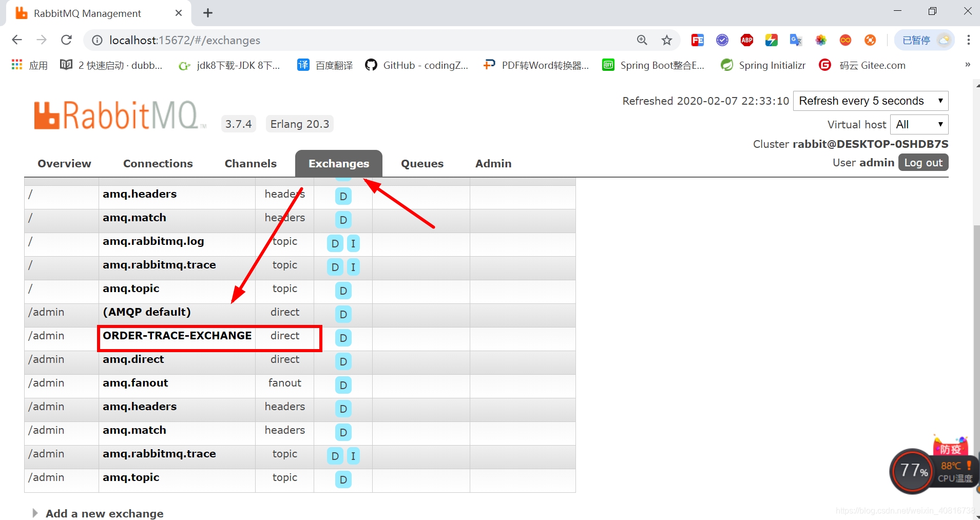Open the jdk8 download bookmark
980x520 pixels.
(229, 65)
